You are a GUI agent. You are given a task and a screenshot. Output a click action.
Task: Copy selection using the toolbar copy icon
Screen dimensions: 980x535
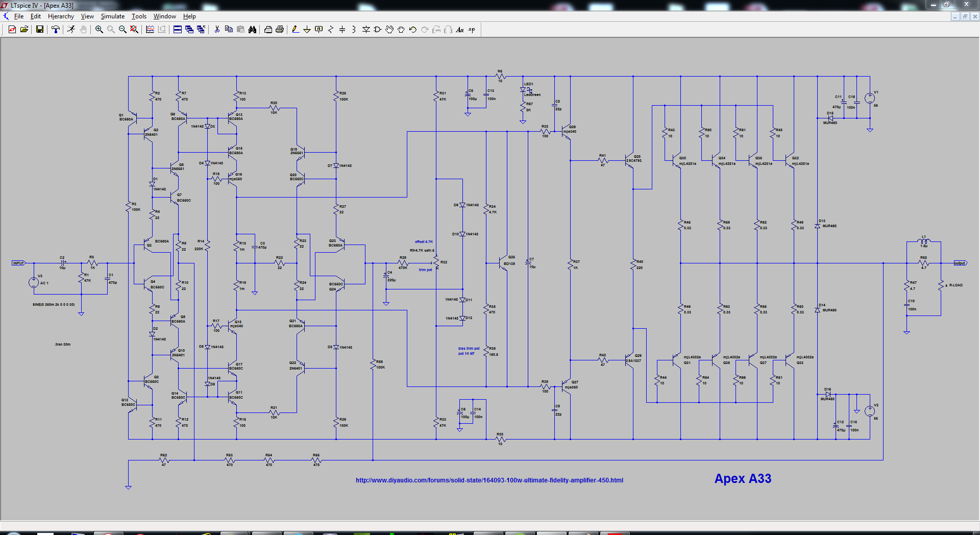tap(229, 30)
